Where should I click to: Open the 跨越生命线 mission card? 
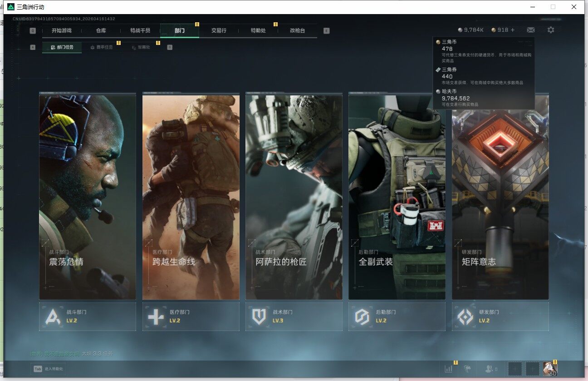click(x=191, y=197)
